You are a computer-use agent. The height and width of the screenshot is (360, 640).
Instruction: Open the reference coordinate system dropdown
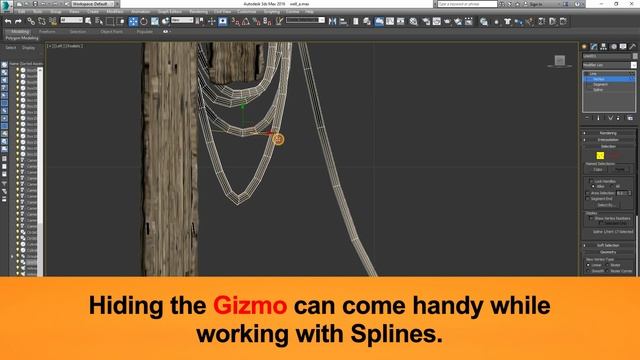(182, 20)
